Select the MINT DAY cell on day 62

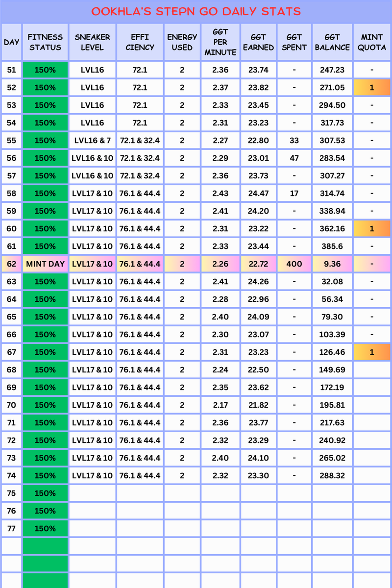45,264
